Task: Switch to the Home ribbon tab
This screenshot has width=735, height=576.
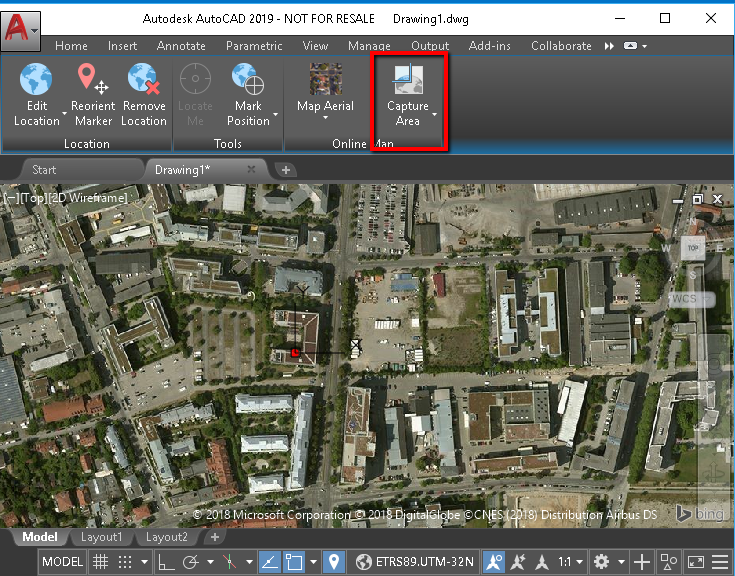Action: [71, 46]
